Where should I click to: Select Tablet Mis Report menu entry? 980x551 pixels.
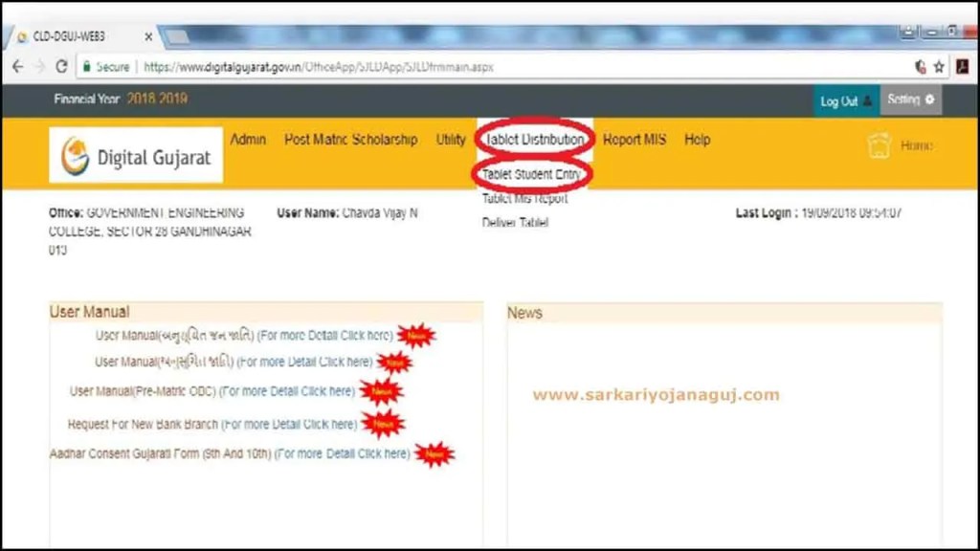pos(525,199)
